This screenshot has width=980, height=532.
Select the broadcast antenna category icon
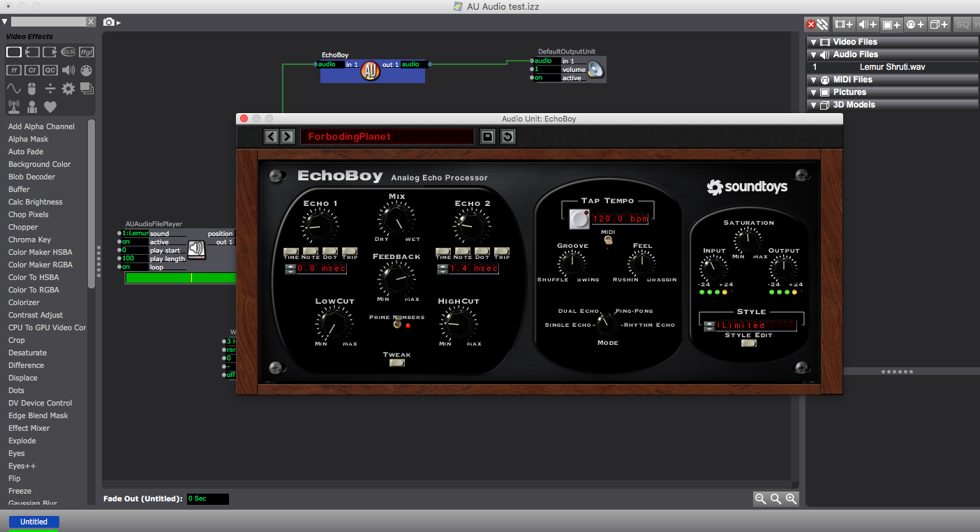(14, 107)
